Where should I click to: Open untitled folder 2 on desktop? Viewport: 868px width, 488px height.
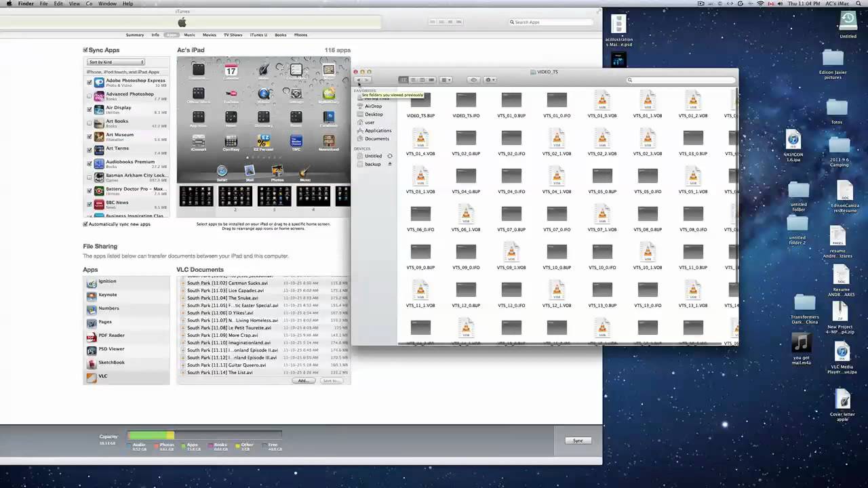(x=797, y=230)
